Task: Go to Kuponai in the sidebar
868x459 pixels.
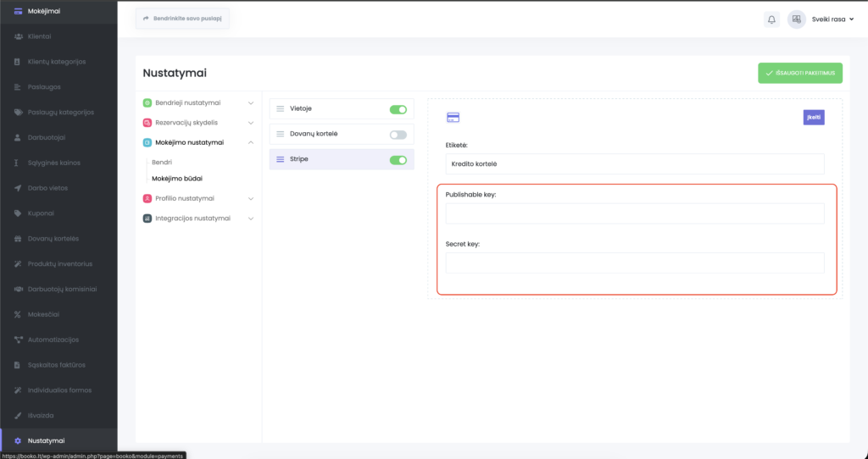Action: (x=41, y=213)
